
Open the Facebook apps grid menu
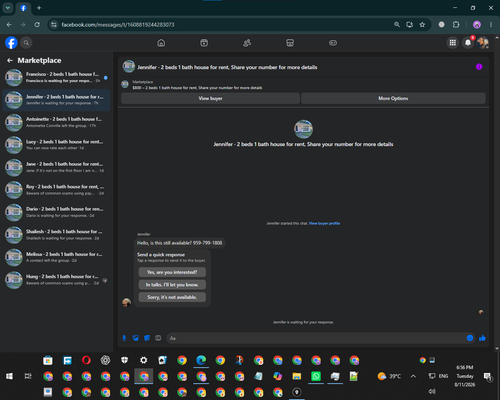click(453, 43)
